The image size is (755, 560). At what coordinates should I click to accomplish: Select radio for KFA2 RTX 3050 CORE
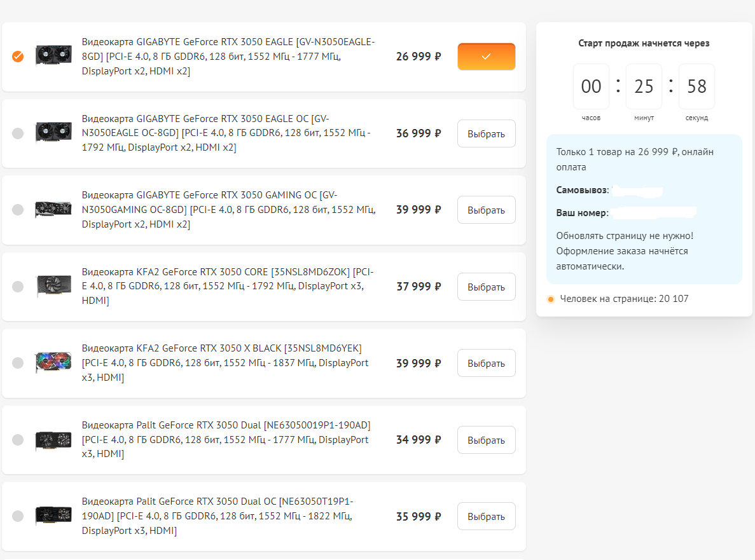click(18, 287)
